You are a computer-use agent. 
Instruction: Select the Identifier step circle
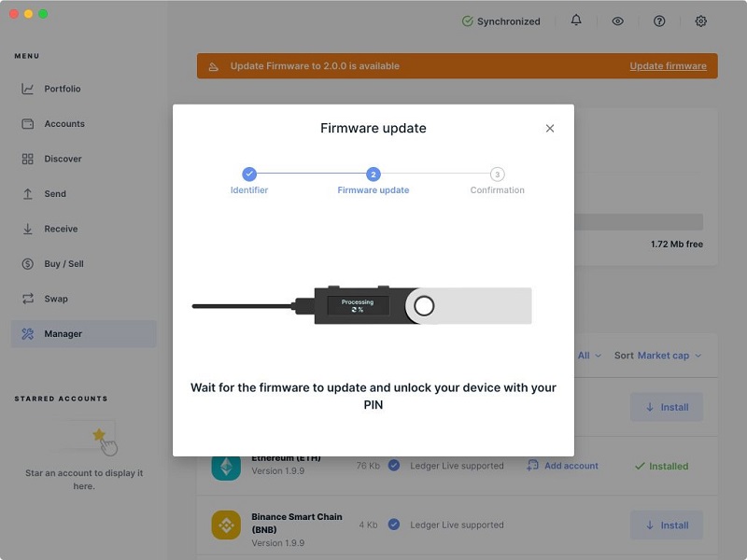coord(249,175)
